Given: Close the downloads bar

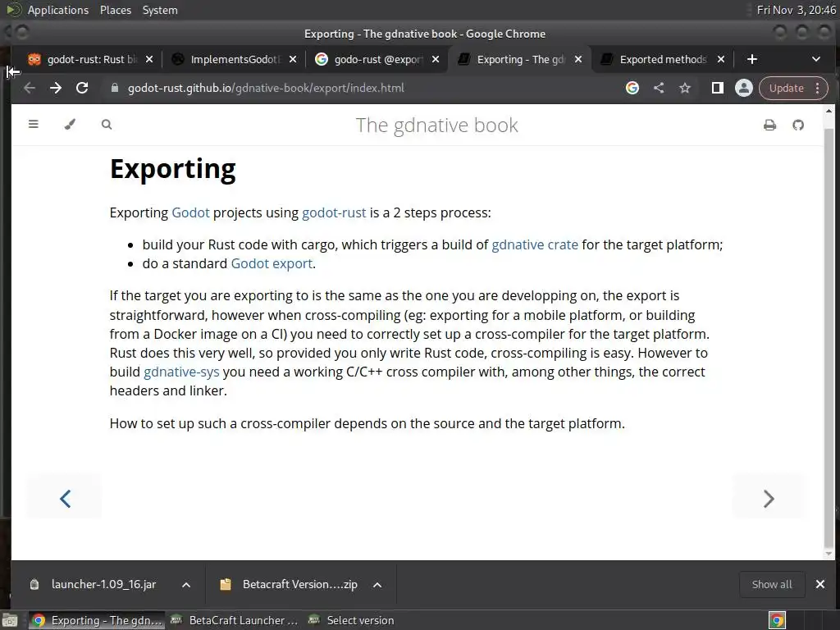Looking at the screenshot, I should [x=819, y=584].
